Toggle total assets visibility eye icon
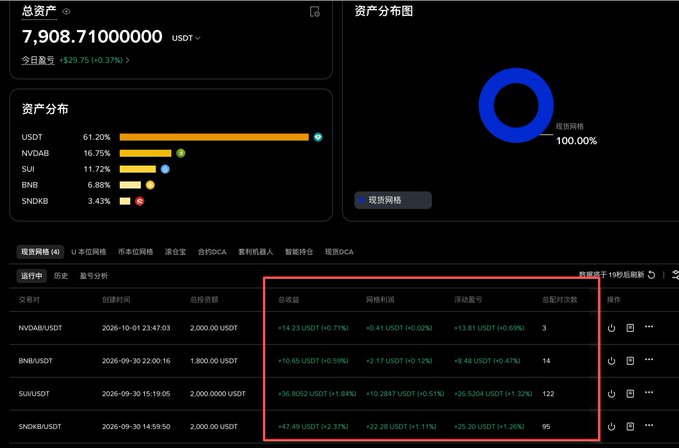679x448 pixels. coord(66,12)
